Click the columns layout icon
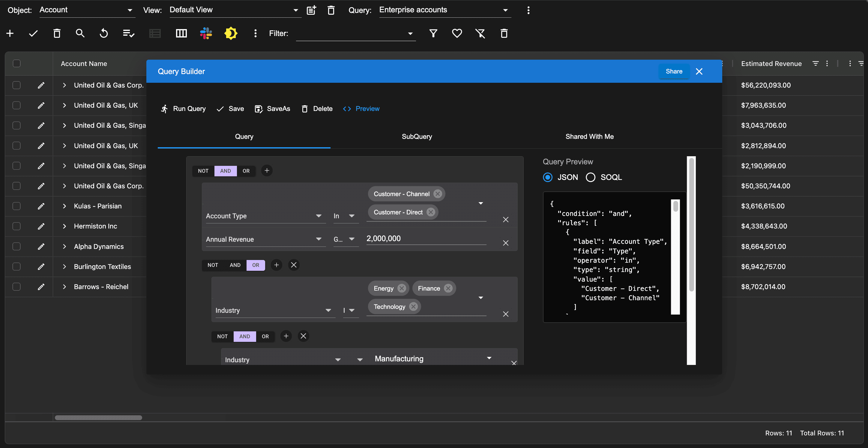This screenshot has width=868, height=448. pyautogui.click(x=181, y=33)
